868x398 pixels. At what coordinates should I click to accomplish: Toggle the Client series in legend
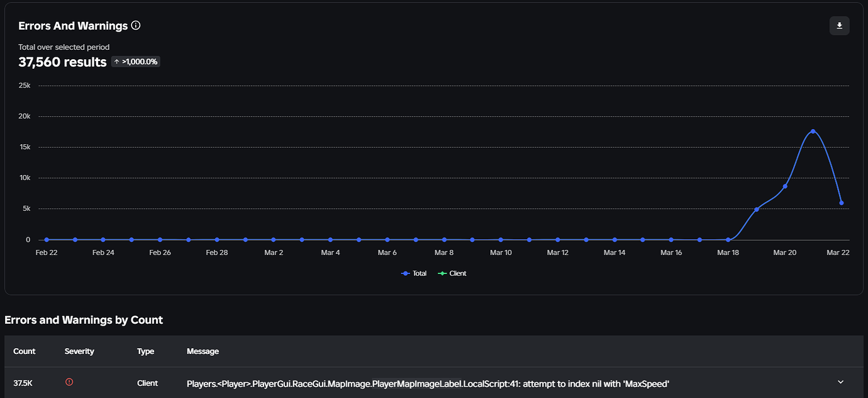tap(452, 273)
